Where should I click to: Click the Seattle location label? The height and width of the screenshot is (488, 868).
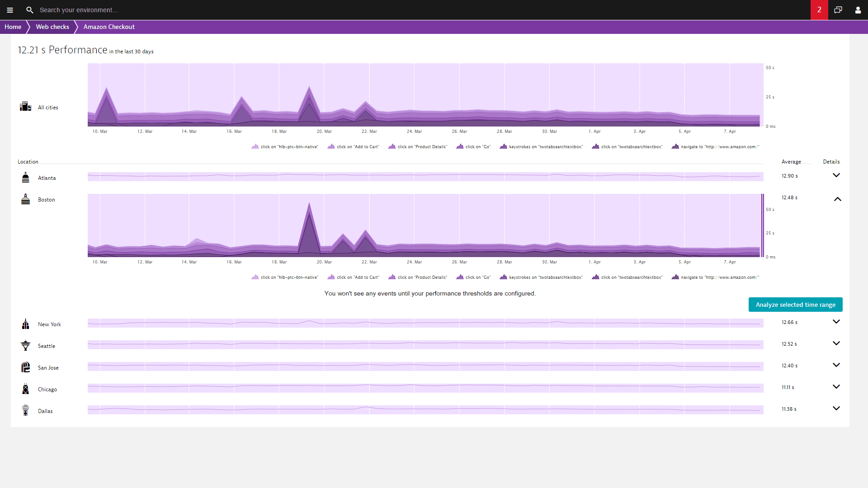(47, 346)
